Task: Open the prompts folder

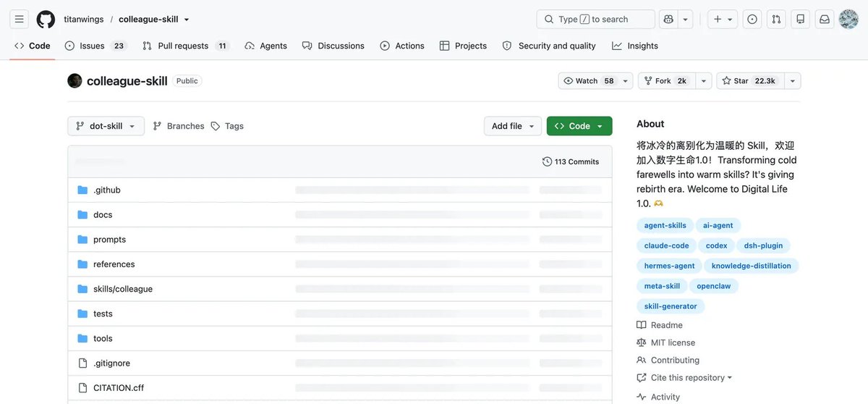Action: [109, 240]
